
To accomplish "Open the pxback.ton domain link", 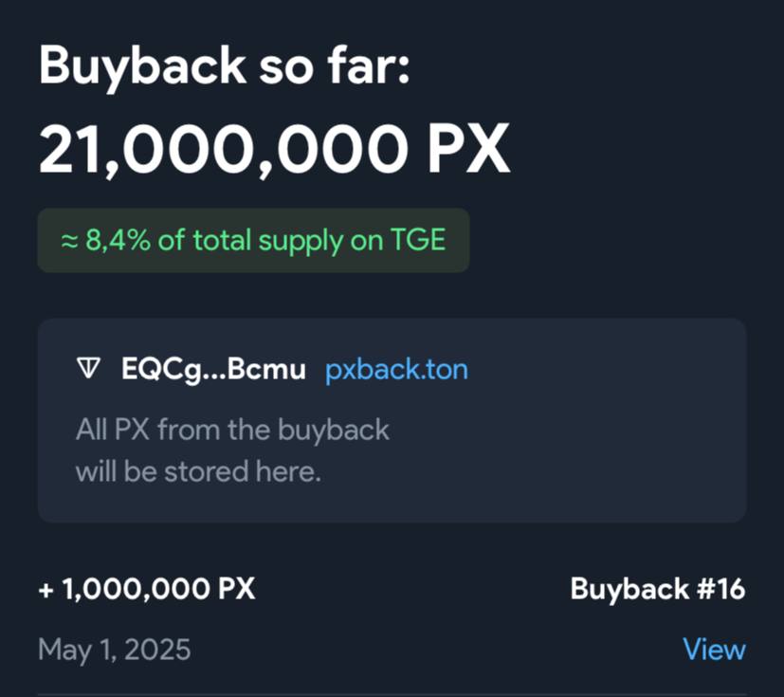I will click(x=396, y=370).
